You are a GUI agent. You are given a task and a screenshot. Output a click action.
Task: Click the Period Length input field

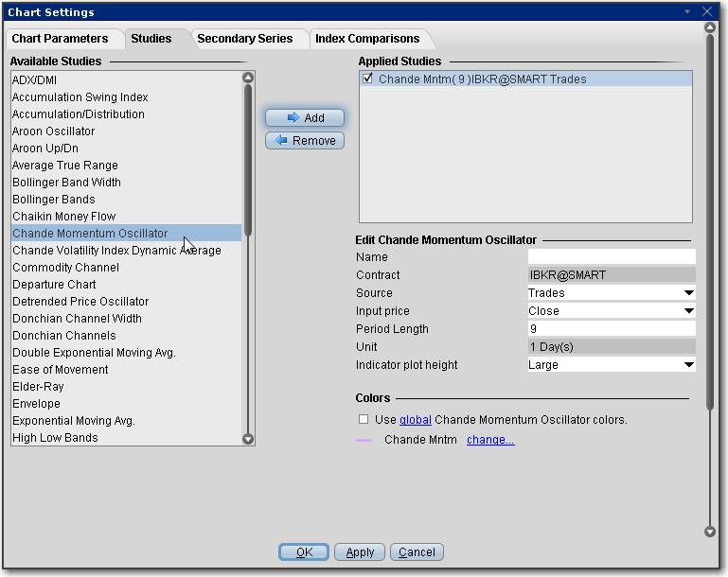(611, 329)
